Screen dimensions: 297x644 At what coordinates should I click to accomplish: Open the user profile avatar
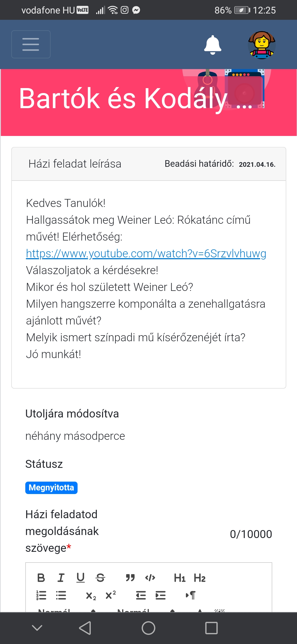[x=262, y=45]
